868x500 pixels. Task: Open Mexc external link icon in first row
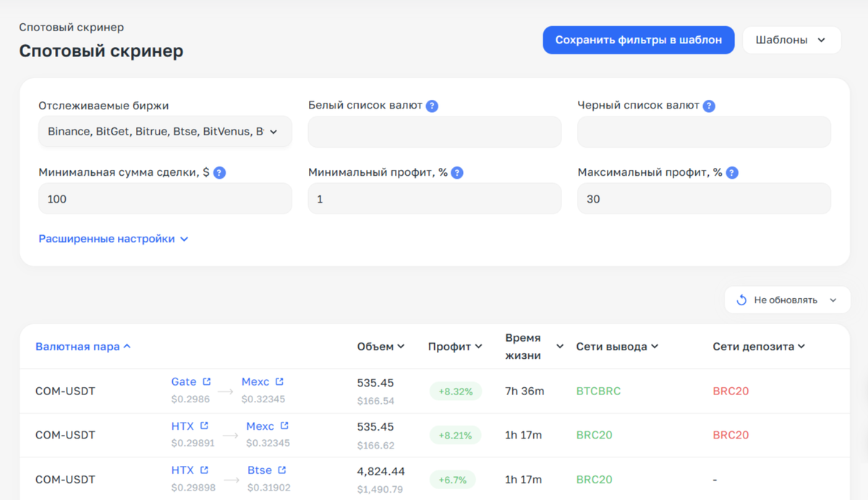(x=280, y=381)
